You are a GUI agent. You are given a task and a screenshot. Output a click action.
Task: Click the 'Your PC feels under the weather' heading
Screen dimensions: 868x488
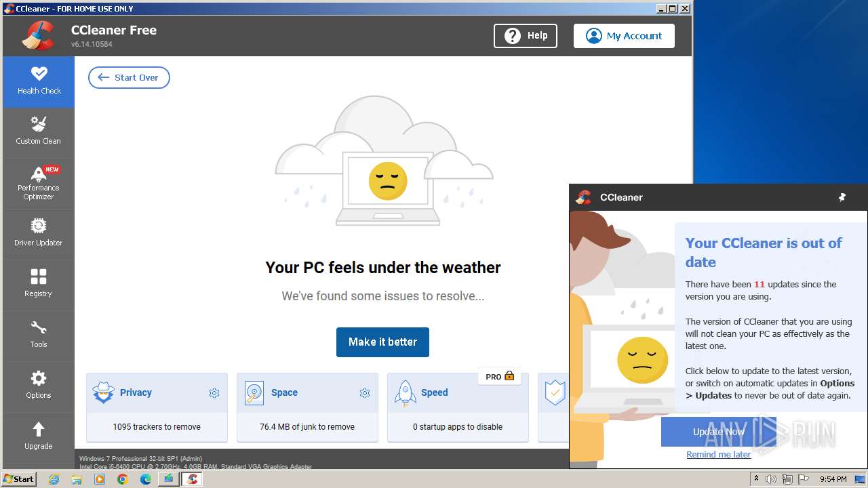tap(382, 268)
